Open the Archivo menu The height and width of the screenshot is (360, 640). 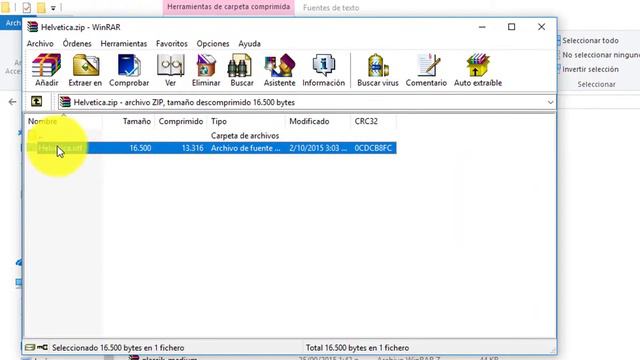coord(40,44)
